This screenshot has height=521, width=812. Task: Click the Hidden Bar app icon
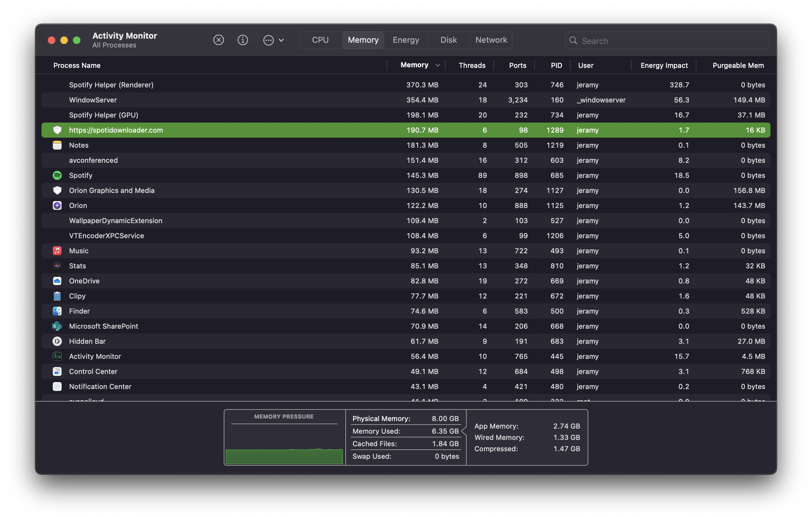click(x=57, y=341)
